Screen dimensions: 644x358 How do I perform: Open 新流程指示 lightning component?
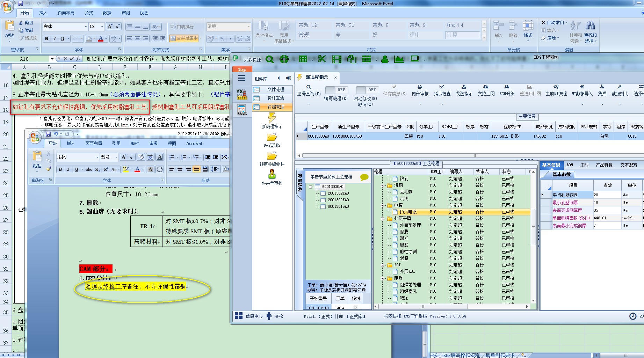point(272,120)
